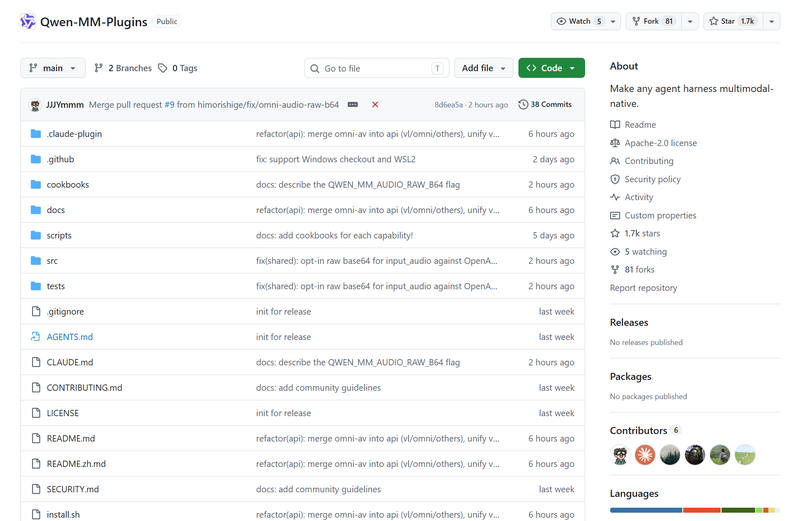Click the LICENSE file icon
This screenshot has height=521, width=800.
pyautogui.click(x=36, y=413)
